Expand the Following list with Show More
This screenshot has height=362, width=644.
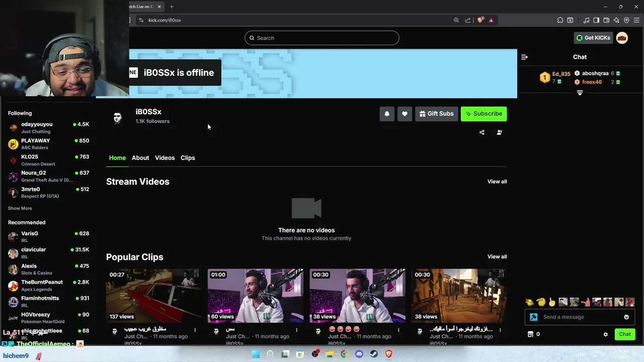click(x=20, y=208)
